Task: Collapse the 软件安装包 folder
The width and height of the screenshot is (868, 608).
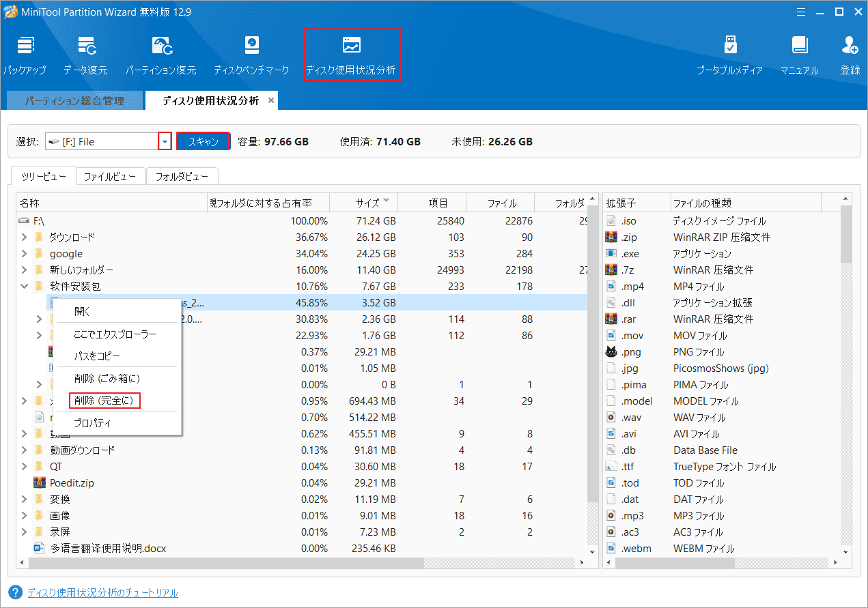Action: tap(24, 287)
